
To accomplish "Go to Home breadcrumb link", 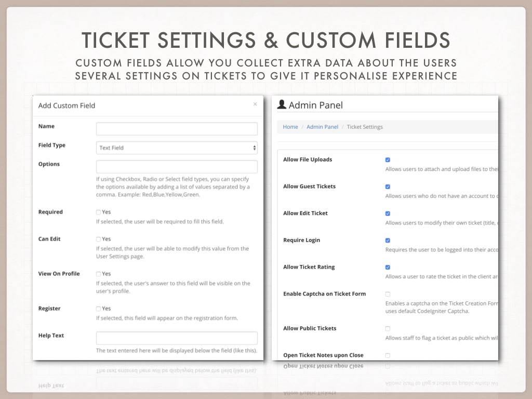I will [290, 127].
